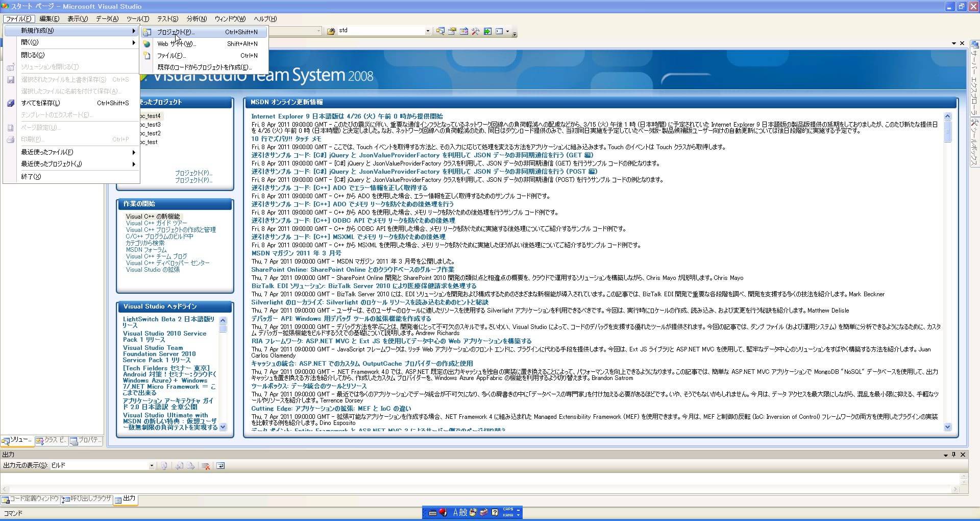This screenshot has height=521, width=980.
Task: Switch to コード定義ウィンドウ tab
Action: click(31, 499)
